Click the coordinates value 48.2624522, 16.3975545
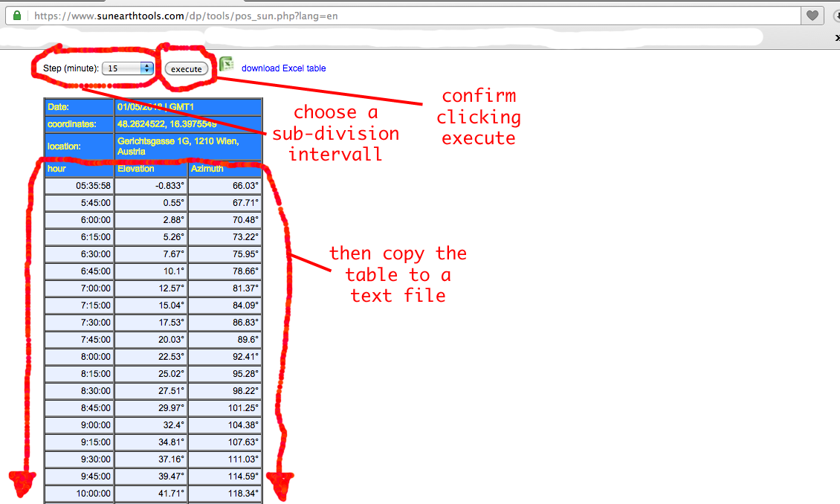 point(187,123)
